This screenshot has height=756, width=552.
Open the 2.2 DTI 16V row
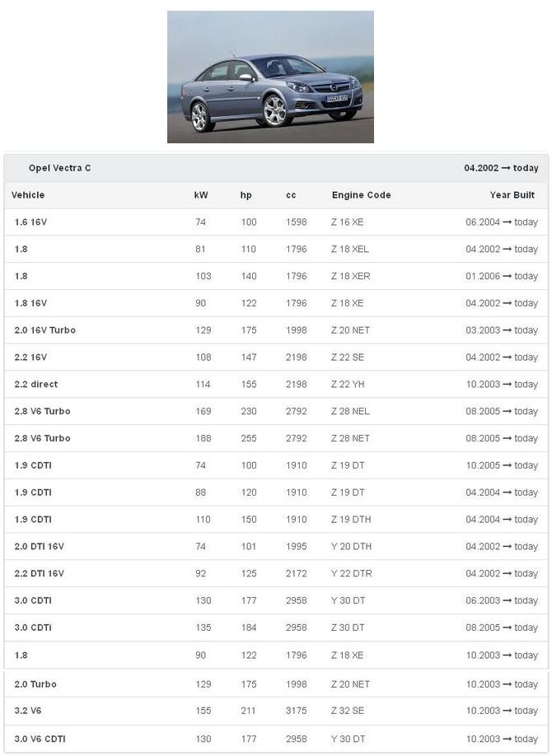(39, 574)
